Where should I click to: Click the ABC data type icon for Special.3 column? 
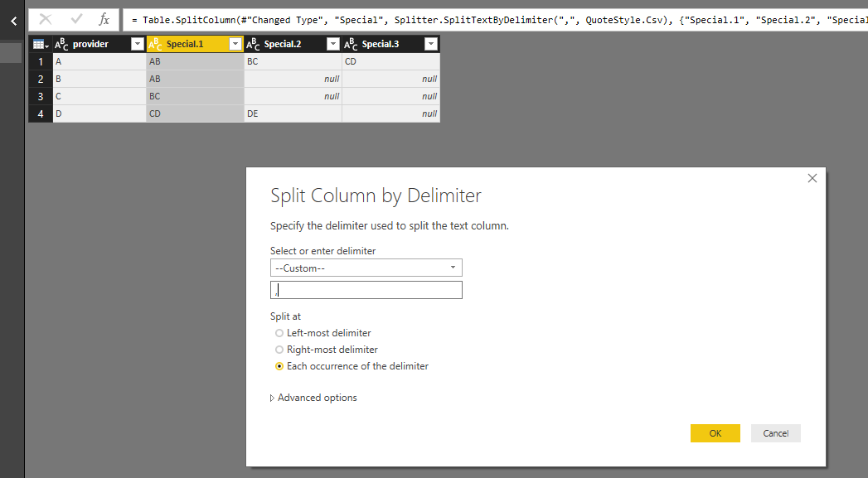point(351,44)
